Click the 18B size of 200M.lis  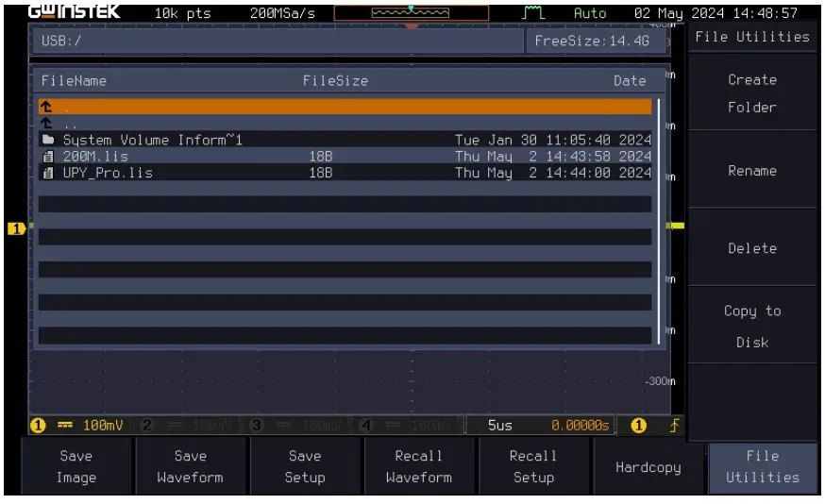point(320,157)
